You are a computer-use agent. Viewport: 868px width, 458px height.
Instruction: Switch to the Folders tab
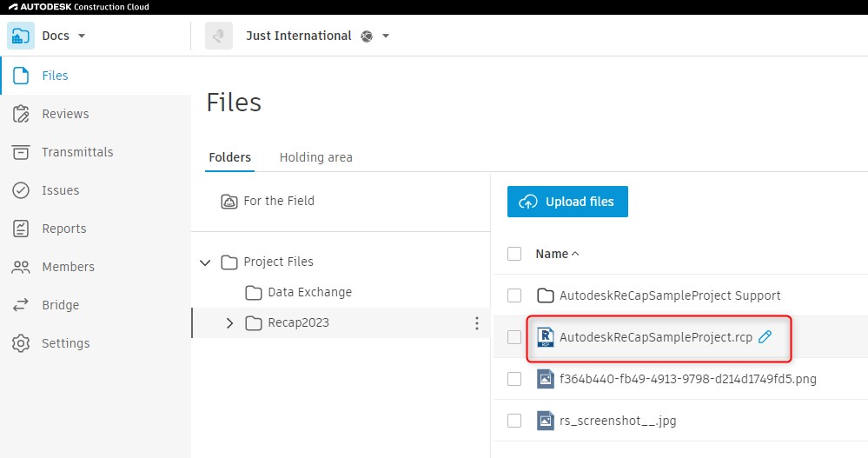pyautogui.click(x=229, y=157)
